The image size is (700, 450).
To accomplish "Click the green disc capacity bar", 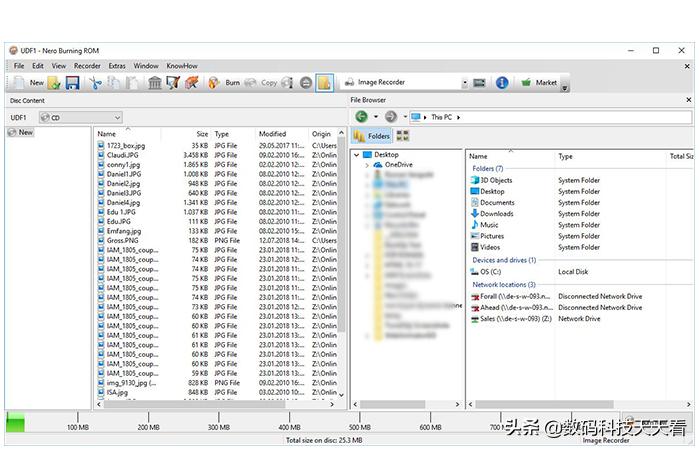I will click(16, 422).
